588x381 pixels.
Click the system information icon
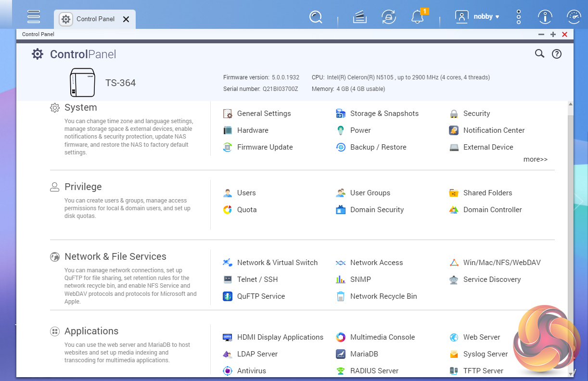click(x=545, y=17)
